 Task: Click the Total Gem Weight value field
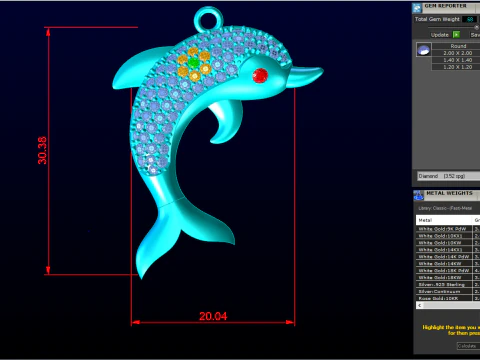pos(470,19)
